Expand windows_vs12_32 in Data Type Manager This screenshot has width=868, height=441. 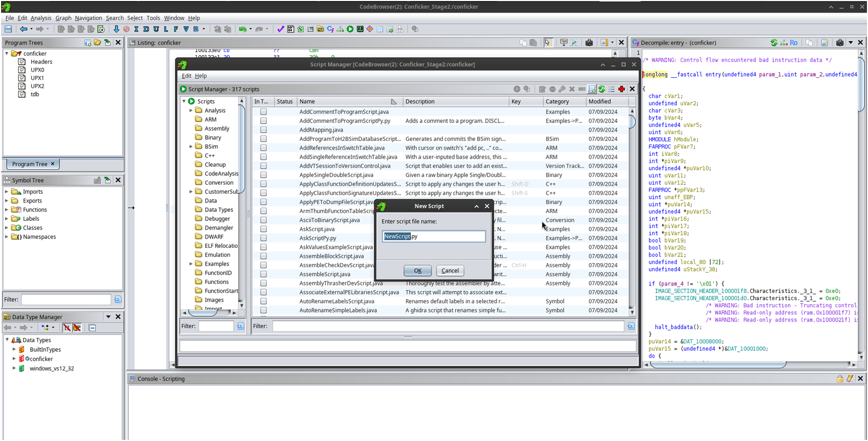pyautogui.click(x=14, y=368)
